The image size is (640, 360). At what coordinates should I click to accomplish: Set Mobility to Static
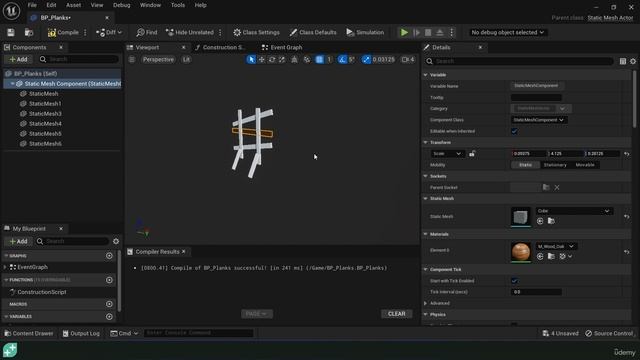525,165
